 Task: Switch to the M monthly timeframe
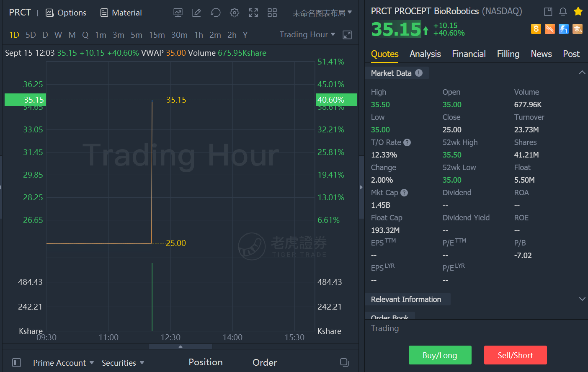(x=72, y=35)
